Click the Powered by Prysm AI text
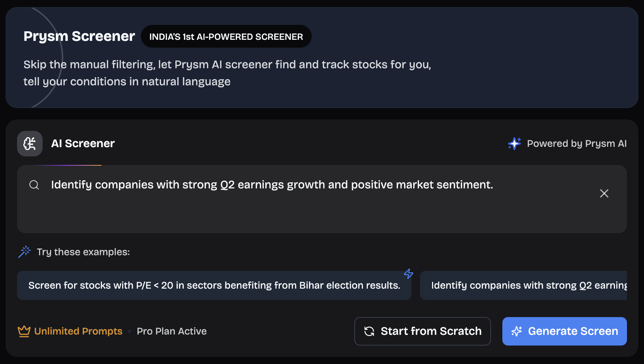The image size is (644, 364). tap(577, 144)
